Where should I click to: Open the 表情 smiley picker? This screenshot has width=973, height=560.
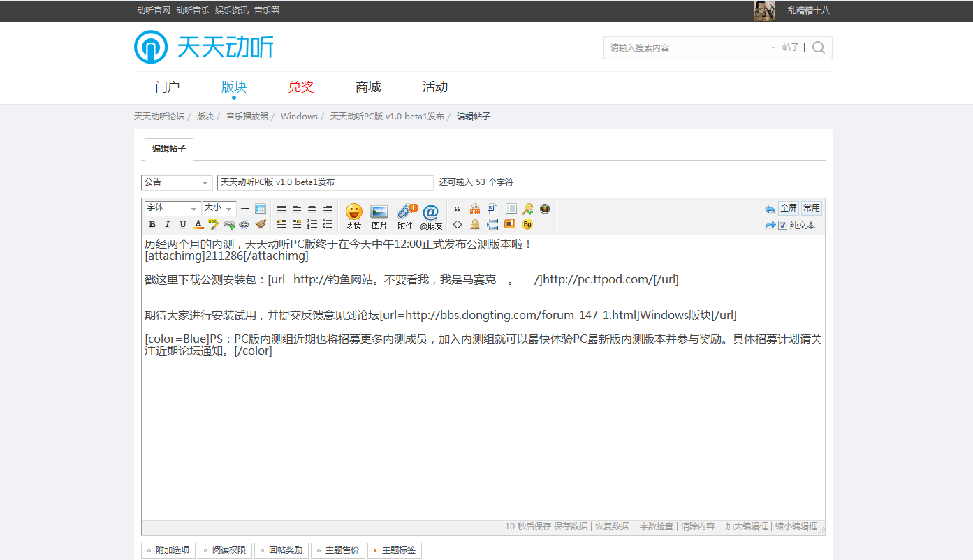[x=354, y=216]
